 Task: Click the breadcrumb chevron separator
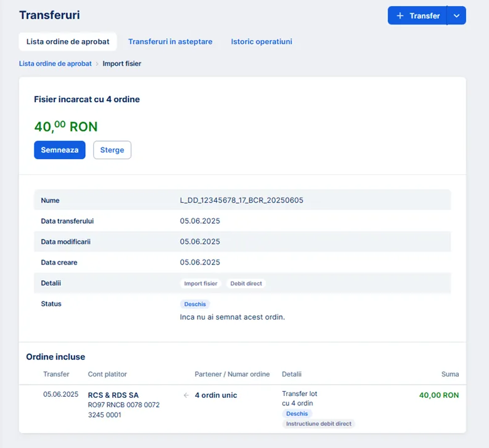97,64
